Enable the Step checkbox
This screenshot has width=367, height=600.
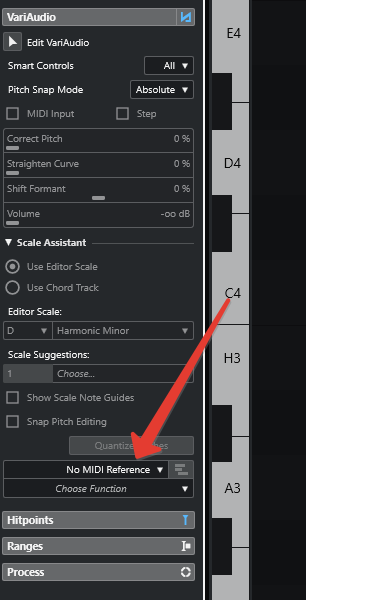122,114
